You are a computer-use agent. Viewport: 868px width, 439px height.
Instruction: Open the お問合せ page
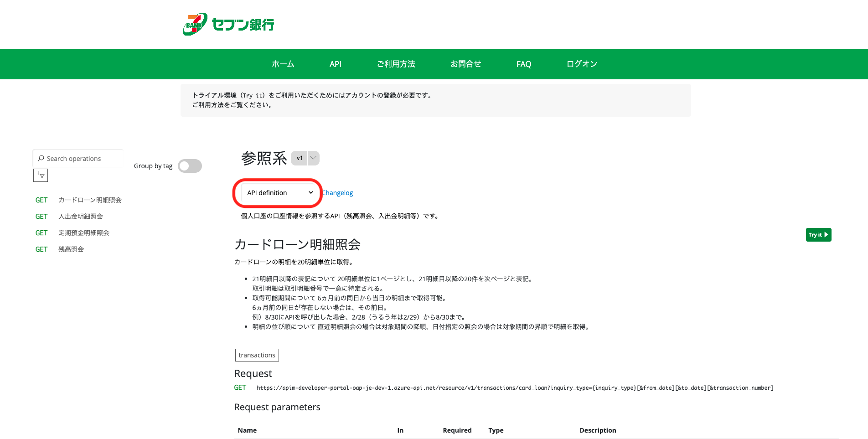465,64
